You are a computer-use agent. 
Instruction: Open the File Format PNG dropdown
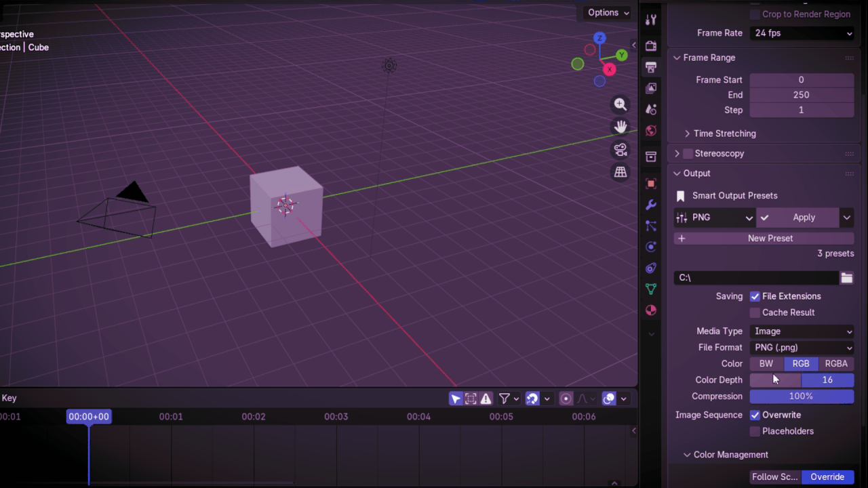pyautogui.click(x=802, y=348)
